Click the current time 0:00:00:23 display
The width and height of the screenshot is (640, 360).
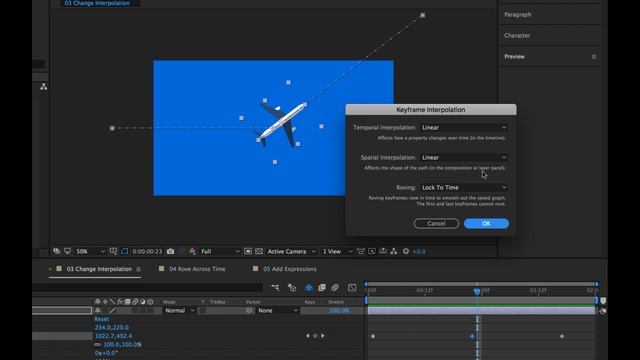[x=147, y=251]
